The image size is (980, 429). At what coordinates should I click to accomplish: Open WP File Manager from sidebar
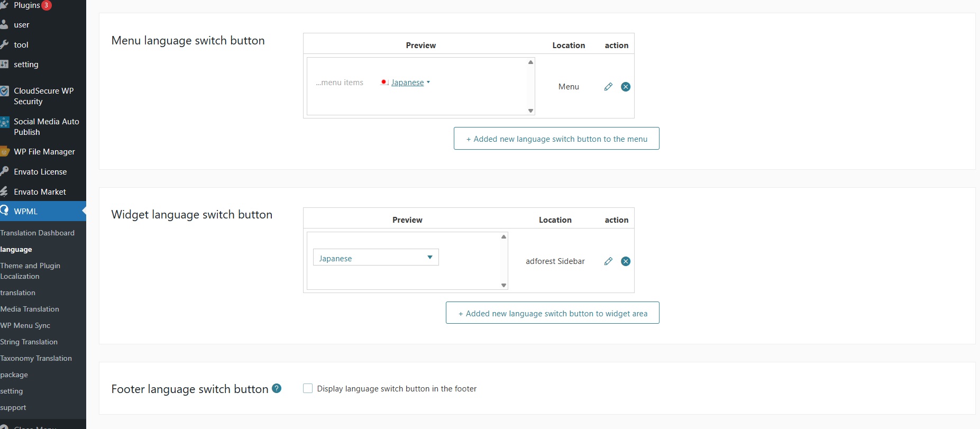coord(44,152)
